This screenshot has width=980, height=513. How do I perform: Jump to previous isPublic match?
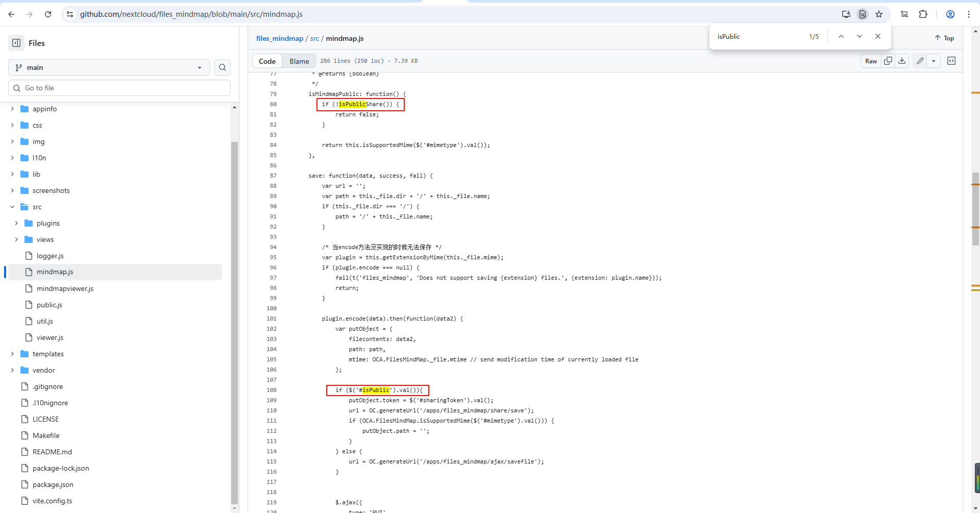coord(841,36)
